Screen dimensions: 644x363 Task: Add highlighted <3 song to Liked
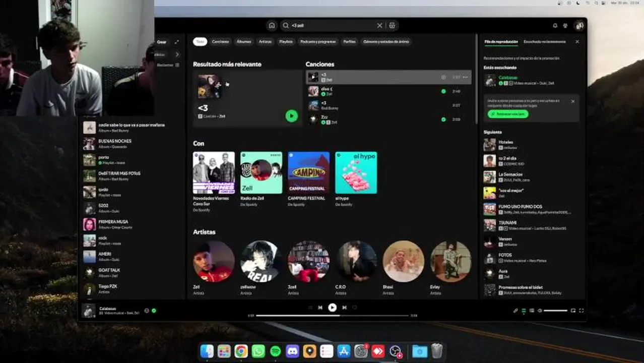click(x=443, y=77)
